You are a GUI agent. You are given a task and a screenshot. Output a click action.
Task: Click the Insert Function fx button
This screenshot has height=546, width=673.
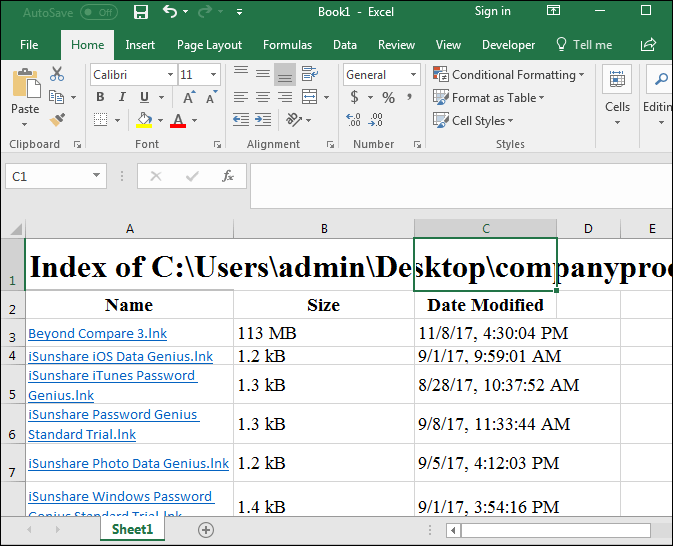tap(228, 176)
